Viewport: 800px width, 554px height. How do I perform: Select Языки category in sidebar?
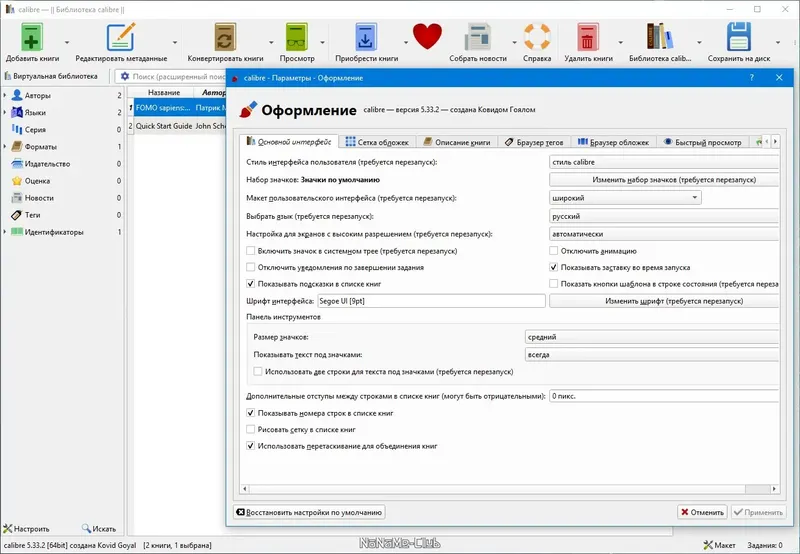pos(35,112)
